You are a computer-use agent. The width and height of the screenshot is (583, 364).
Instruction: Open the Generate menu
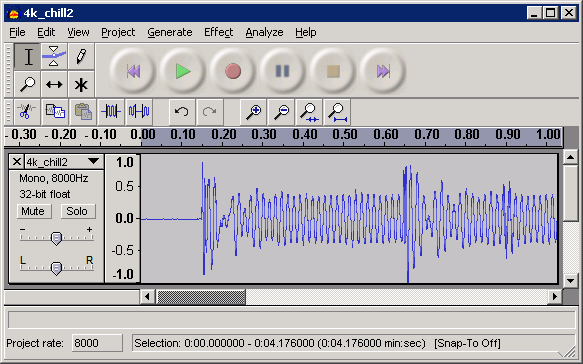(x=170, y=32)
